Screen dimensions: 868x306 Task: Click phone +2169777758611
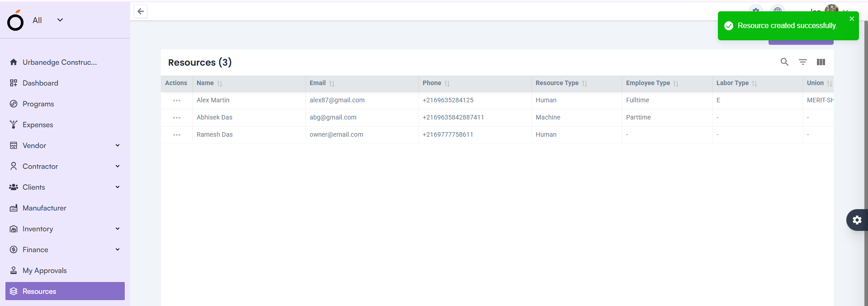click(x=448, y=134)
